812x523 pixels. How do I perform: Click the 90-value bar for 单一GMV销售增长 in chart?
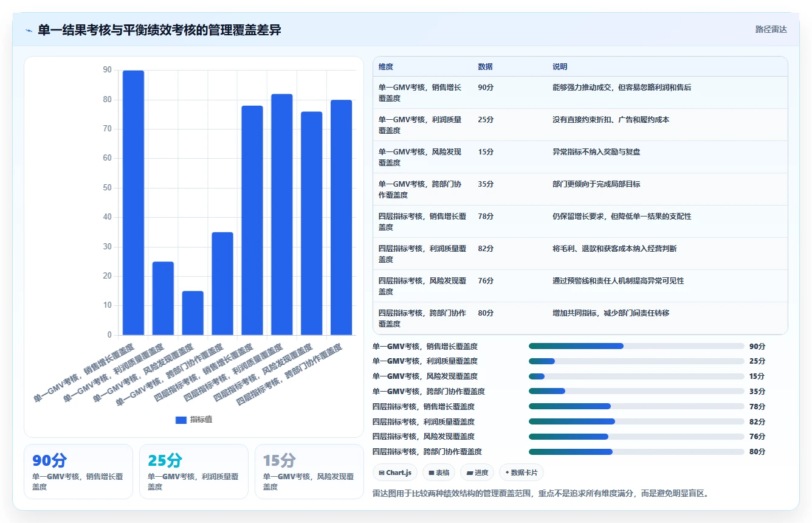pos(133,203)
